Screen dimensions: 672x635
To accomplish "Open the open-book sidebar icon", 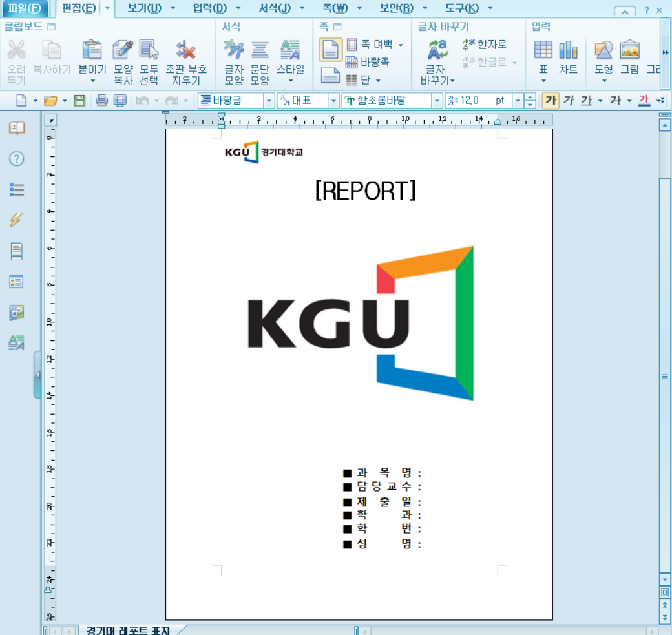I will 17,128.
